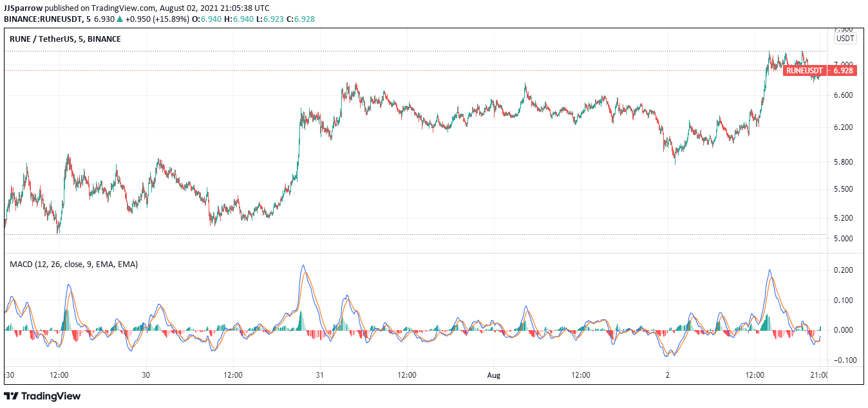Viewport: 868px width, 408px height.
Task: Click the '31' date label on time axis
Action: click(x=319, y=375)
